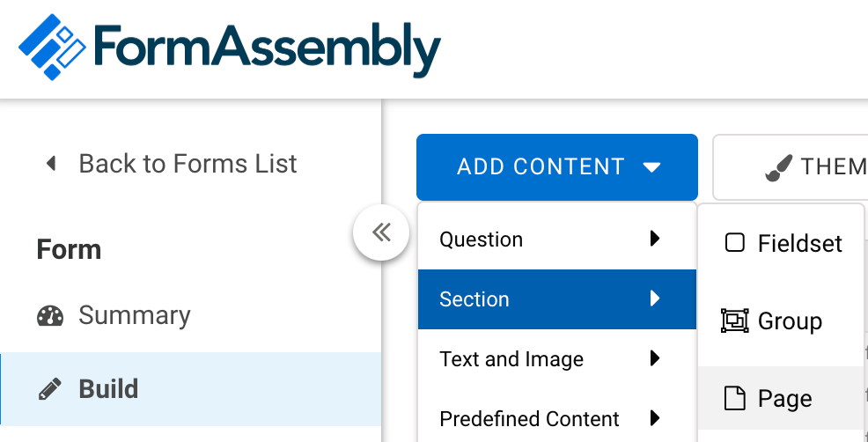Choose Page from the Section submenu

pos(781,398)
